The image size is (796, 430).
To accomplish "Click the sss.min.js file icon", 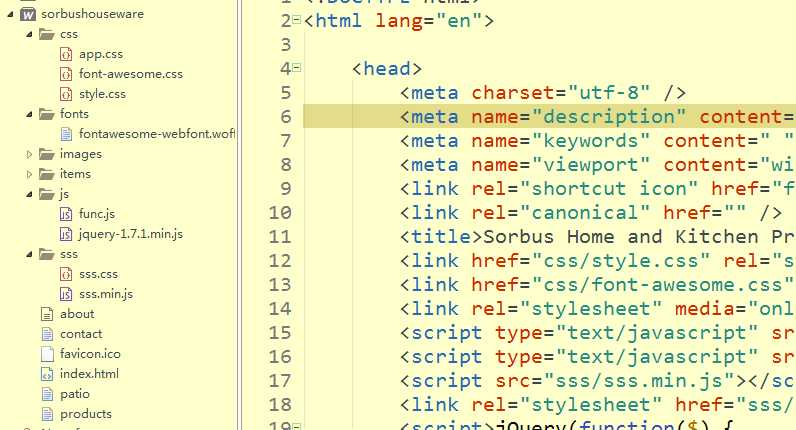I will tap(66, 294).
